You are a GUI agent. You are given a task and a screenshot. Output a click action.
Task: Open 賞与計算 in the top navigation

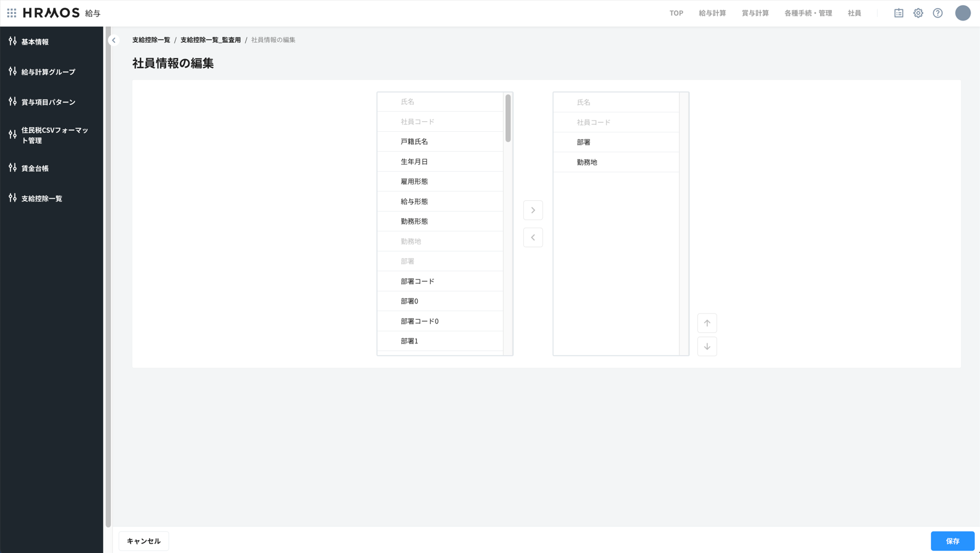tap(755, 13)
